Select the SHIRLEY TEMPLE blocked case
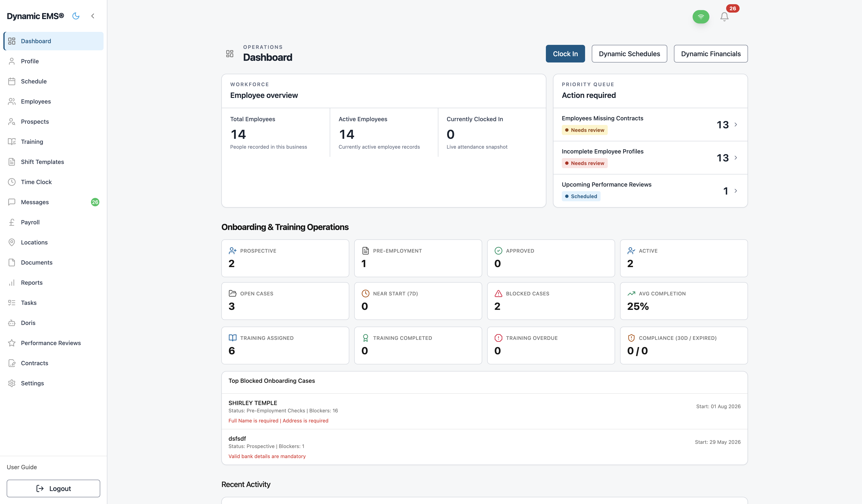Viewport: 862px width, 504px height. (x=484, y=411)
